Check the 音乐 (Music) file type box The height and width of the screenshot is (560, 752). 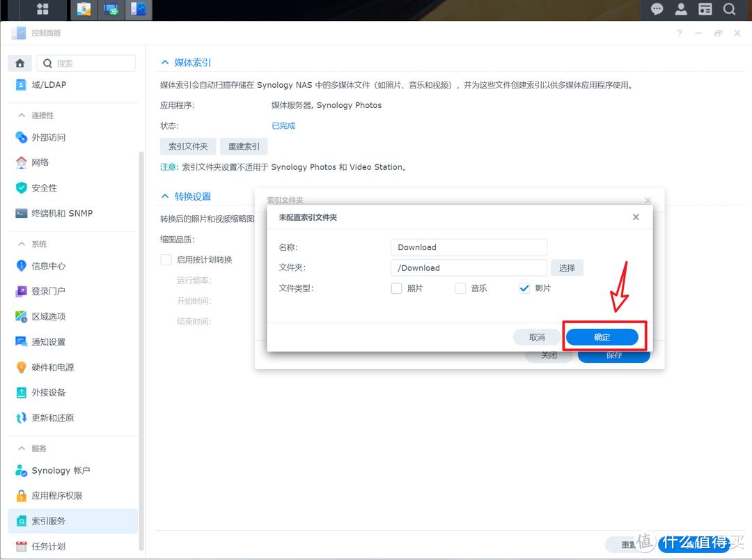click(460, 288)
